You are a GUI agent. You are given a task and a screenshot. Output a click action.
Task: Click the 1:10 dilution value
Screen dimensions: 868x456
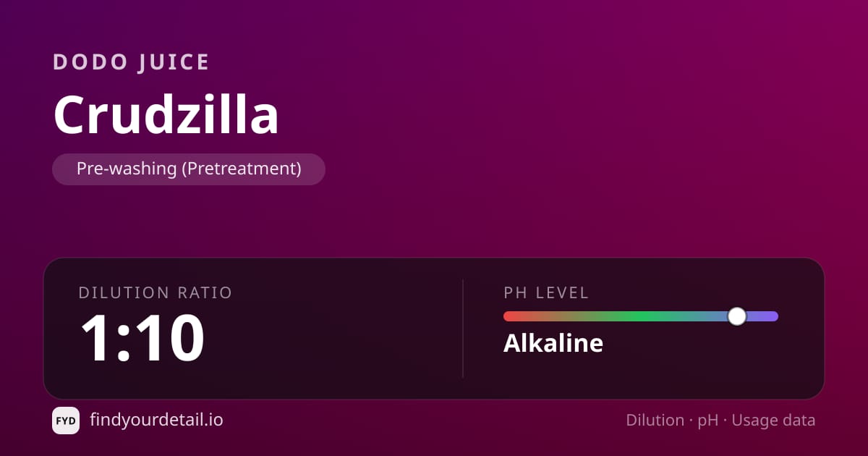click(x=142, y=338)
